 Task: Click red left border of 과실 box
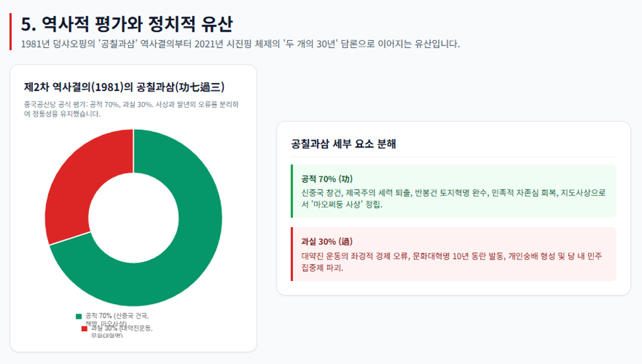point(292,254)
